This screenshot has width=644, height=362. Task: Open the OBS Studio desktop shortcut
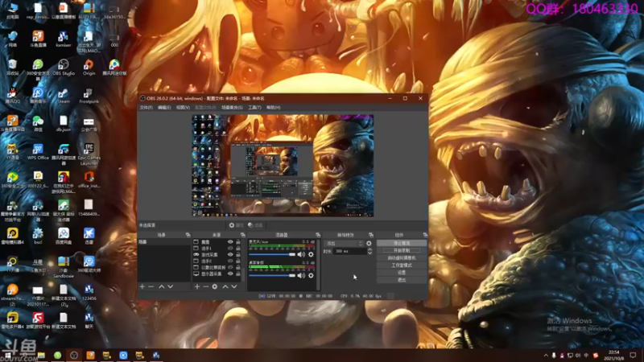coord(64,68)
